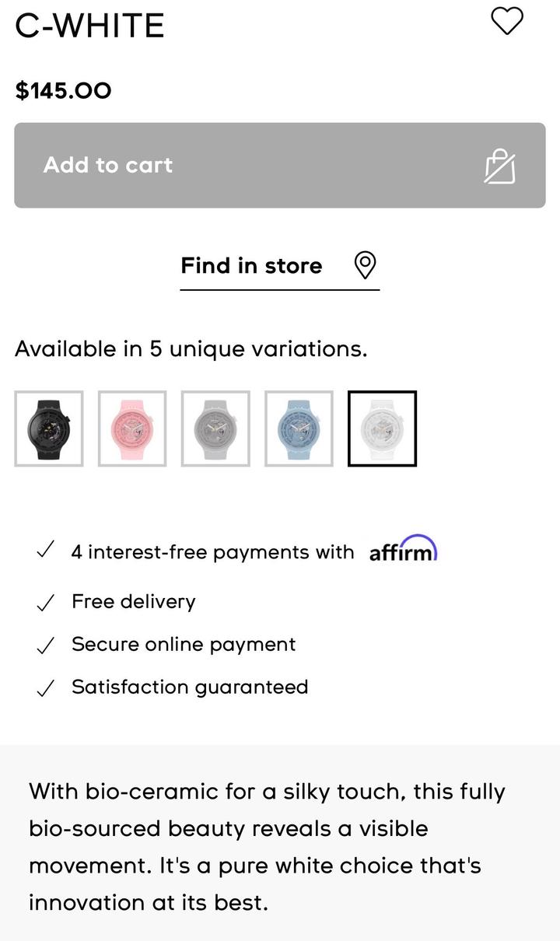
Task: Click the Affirm logo
Action: coord(403,549)
